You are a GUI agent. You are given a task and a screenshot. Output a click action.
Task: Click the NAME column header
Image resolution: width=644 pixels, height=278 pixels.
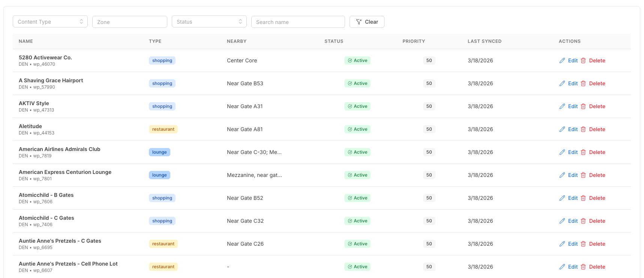coord(26,41)
